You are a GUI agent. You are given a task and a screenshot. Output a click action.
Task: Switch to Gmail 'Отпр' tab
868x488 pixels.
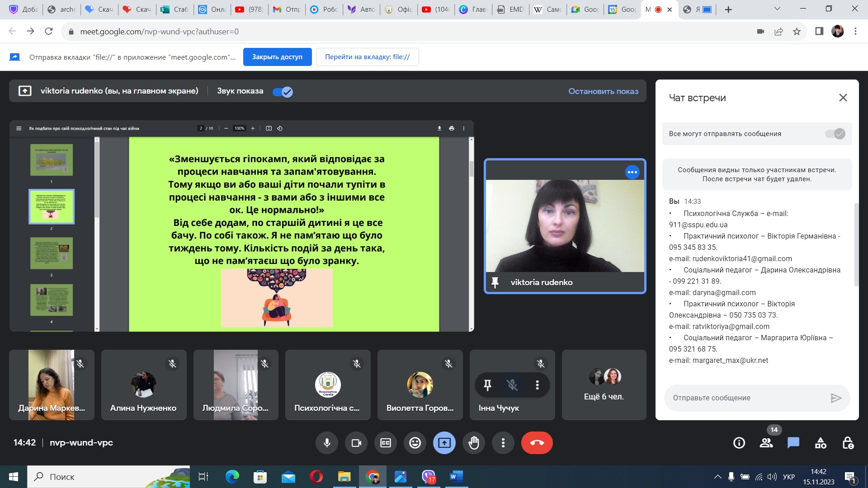287,9
